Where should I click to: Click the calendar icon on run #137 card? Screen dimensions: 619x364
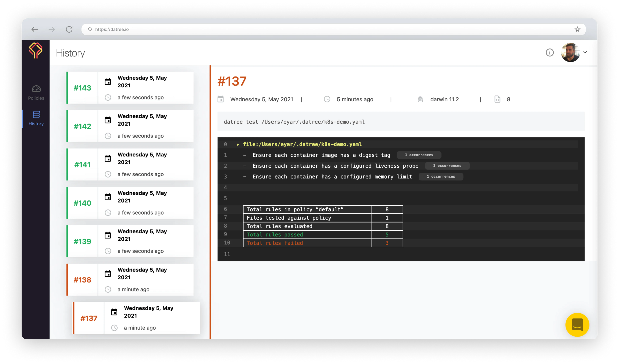click(114, 312)
